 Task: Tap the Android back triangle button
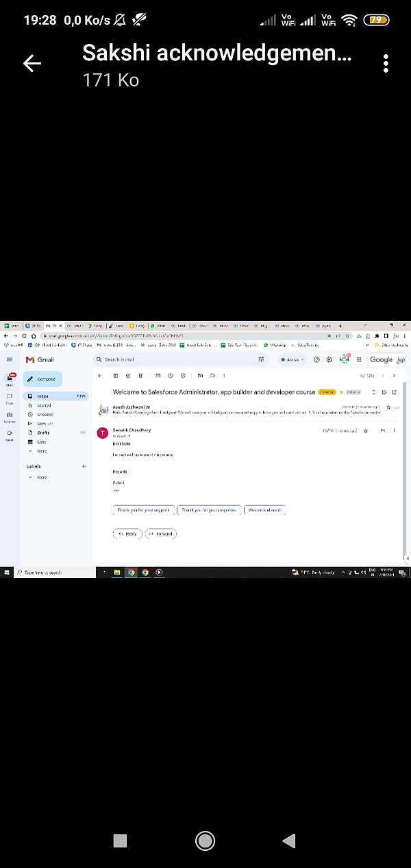pyautogui.click(x=288, y=841)
